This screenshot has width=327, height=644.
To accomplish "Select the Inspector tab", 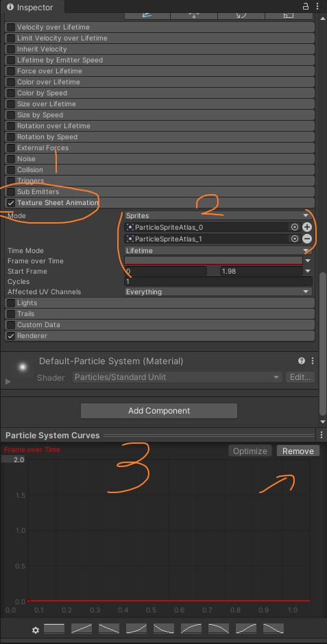I will pyautogui.click(x=31, y=8).
